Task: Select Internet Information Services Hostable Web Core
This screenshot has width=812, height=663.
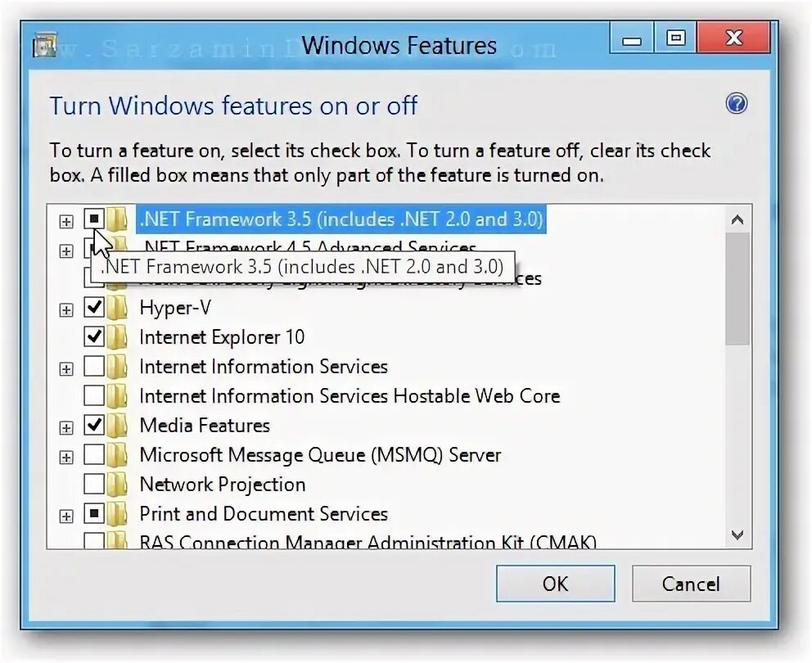Action: [350, 396]
